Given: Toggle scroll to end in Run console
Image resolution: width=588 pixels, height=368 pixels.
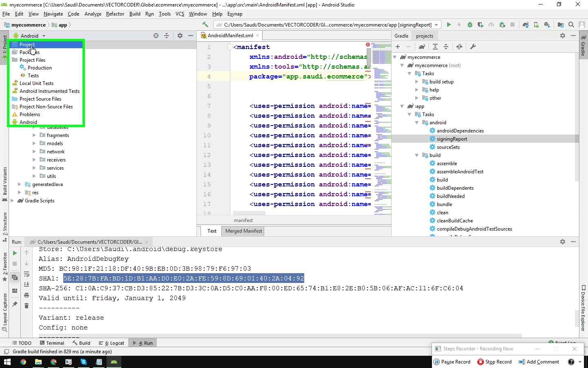Looking at the screenshot, I should point(27,284).
